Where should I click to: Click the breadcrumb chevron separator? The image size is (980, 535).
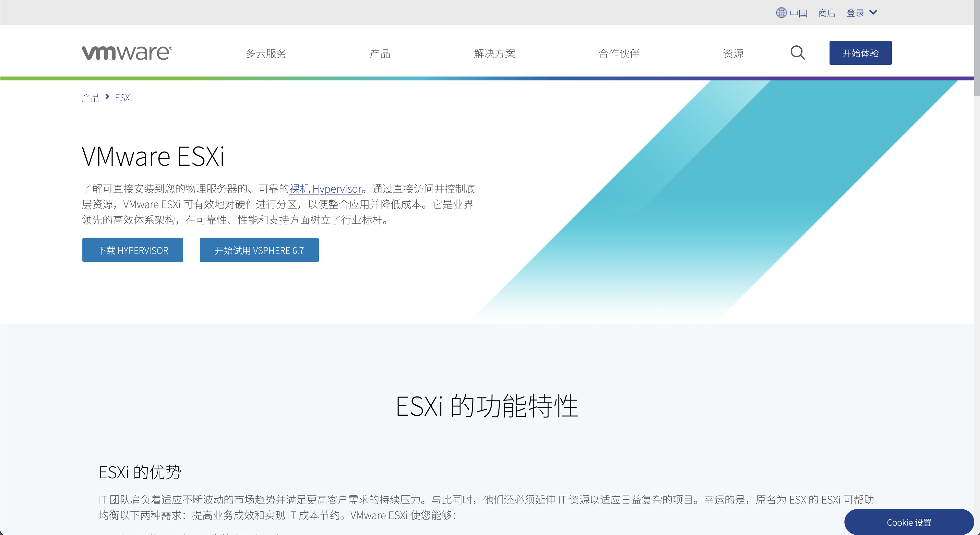coord(107,97)
